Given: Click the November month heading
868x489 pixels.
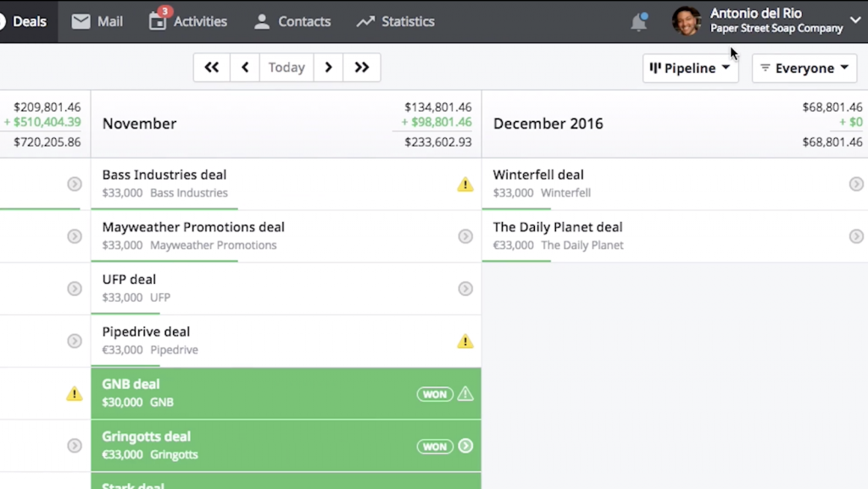Looking at the screenshot, I should pos(140,124).
